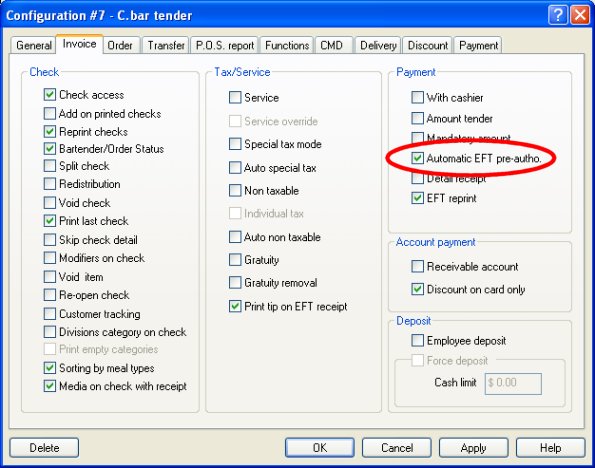Toggle the Gratuity checkbox
The image size is (595, 468).
(235, 260)
